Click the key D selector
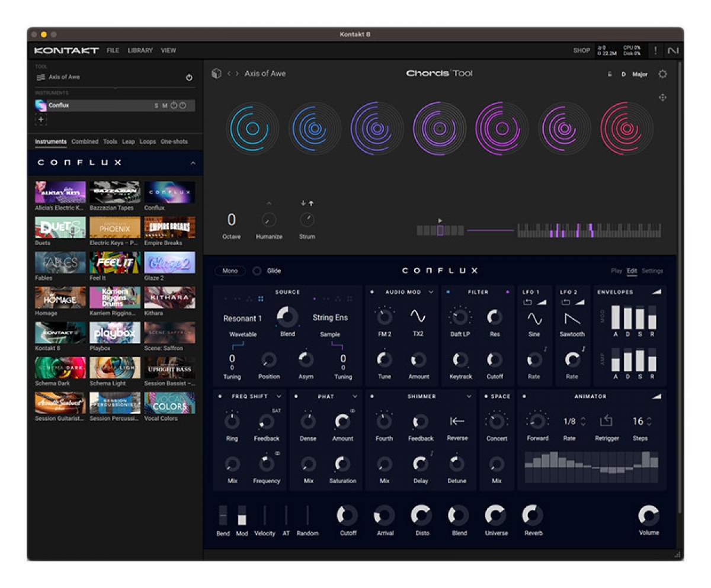 pos(623,75)
